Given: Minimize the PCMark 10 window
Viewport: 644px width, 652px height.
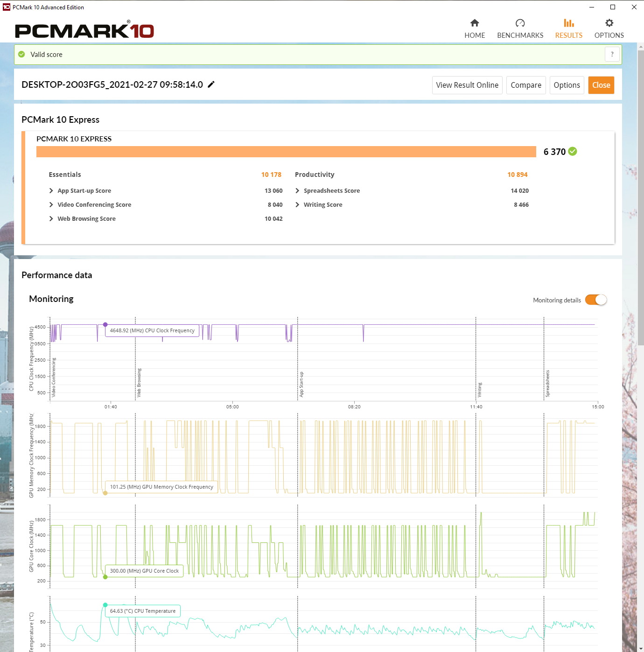Looking at the screenshot, I should pyautogui.click(x=591, y=7).
